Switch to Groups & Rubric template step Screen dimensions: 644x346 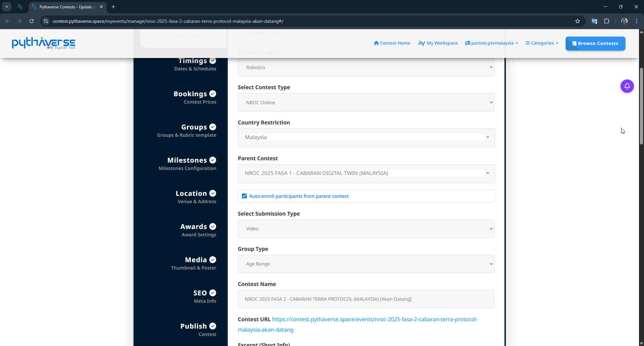tap(187, 130)
